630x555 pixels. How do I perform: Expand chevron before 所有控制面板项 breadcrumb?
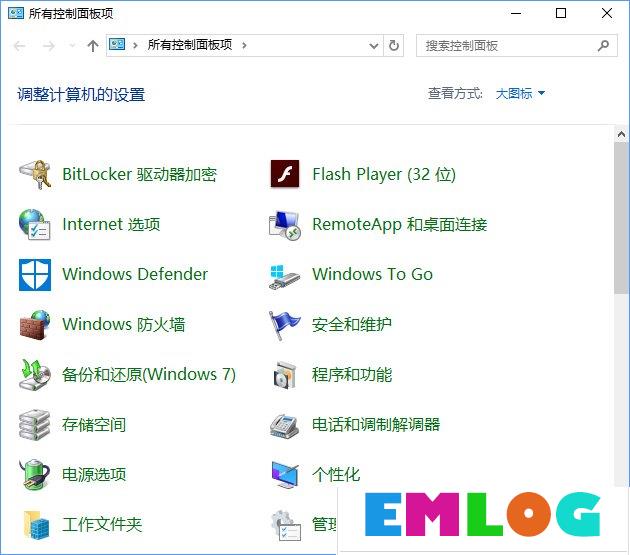coord(135,45)
